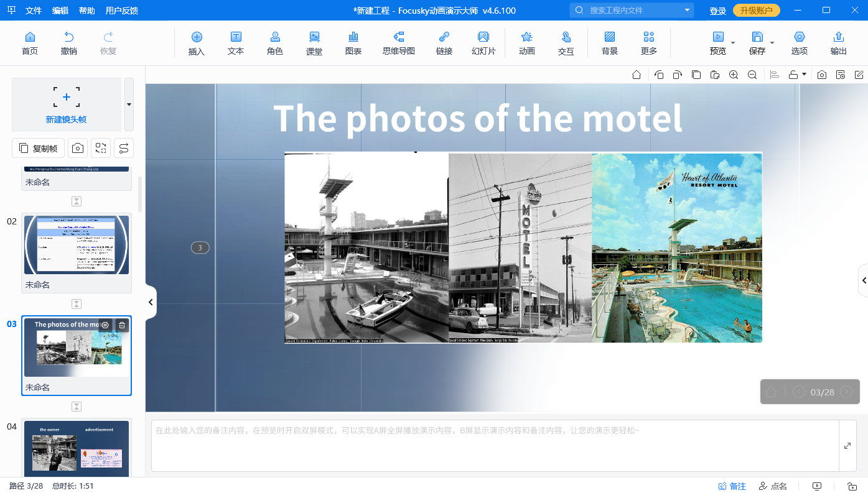The height and width of the screenshot is (493, 868).
Task: Expand the right side panel arrow
Action: tap(864, 280)
